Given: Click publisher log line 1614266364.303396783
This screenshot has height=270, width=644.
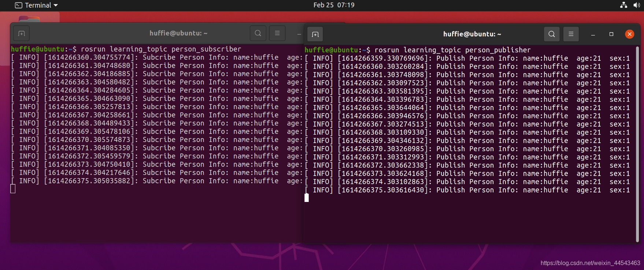Looking at the screenshot, I should click(x=467, y=100).
